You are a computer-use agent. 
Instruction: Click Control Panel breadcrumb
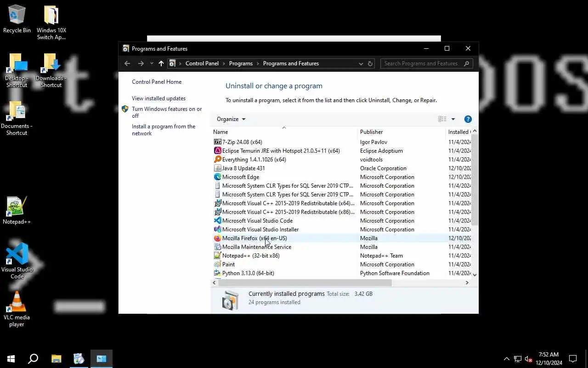pos(202,63)
